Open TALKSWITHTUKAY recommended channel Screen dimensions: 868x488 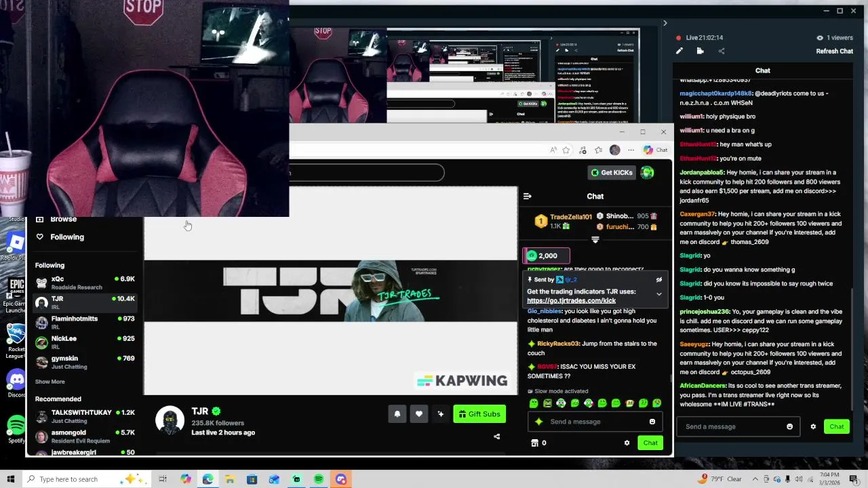pyautogui.click(x=85, y=416)
